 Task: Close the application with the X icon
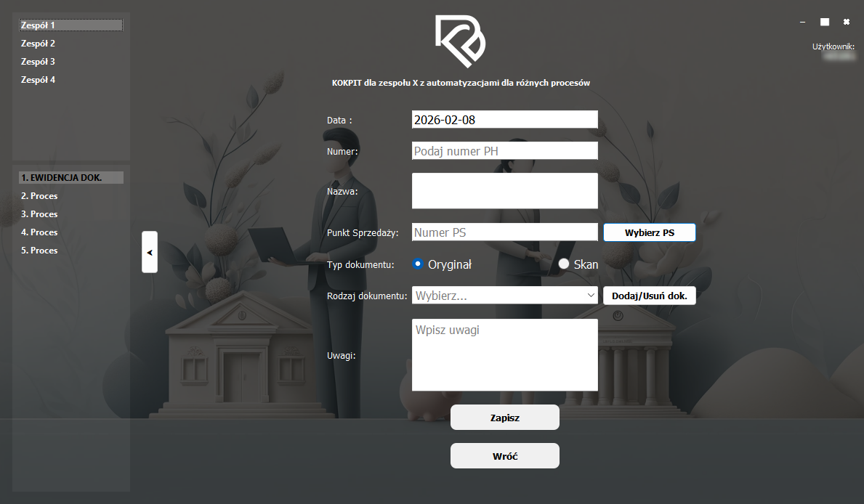pyautogui.click(x=847, y=22)
